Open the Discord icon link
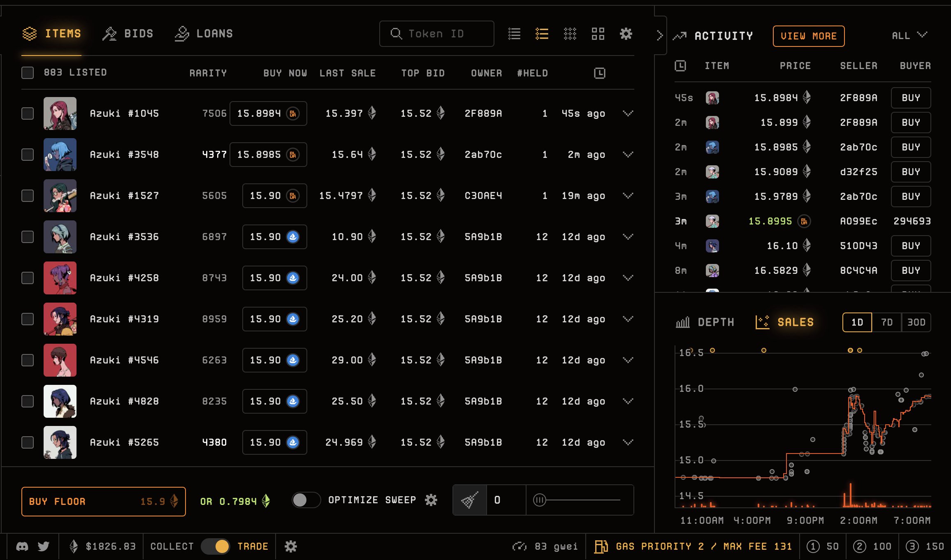The width and height of the screenshot is (951, 560). pos(22,546)
